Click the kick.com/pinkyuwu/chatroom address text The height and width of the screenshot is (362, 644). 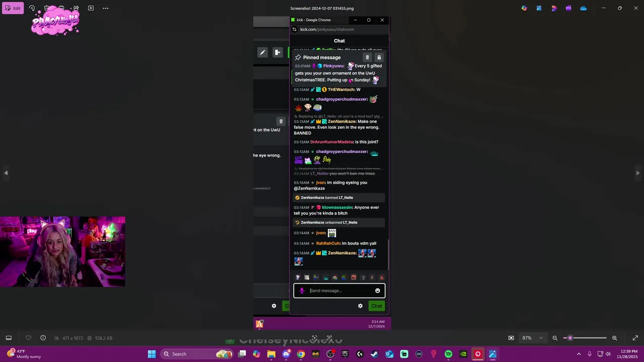point(327,29)
